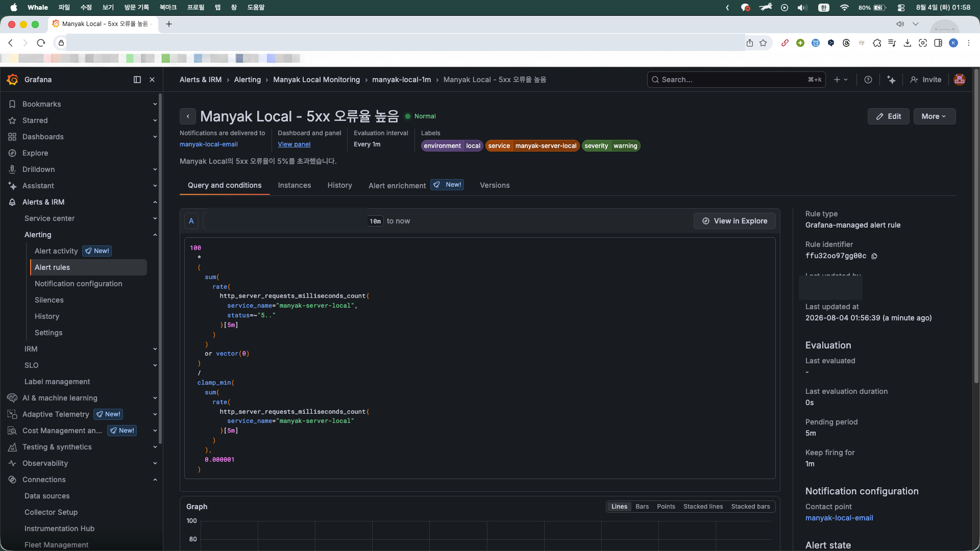Open the View panel link
Image resolution: width=980 pixels, height=551 pixels.
click(x=294, y=144)
